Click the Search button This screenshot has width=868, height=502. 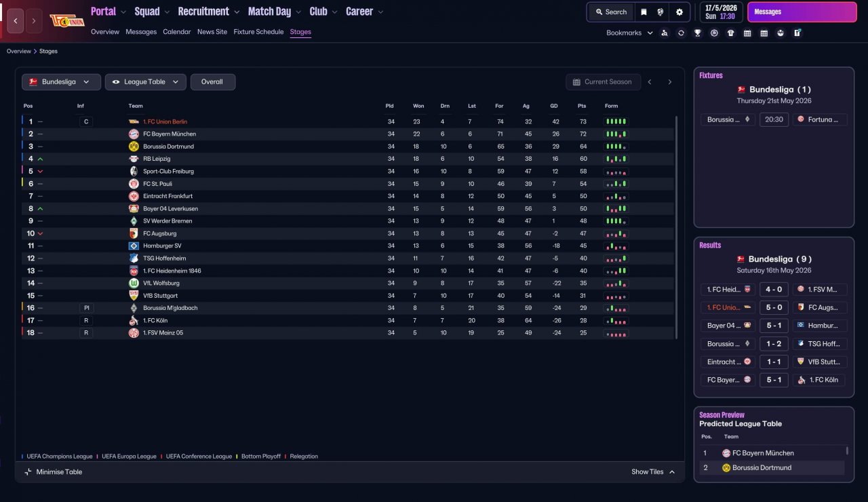612,12
